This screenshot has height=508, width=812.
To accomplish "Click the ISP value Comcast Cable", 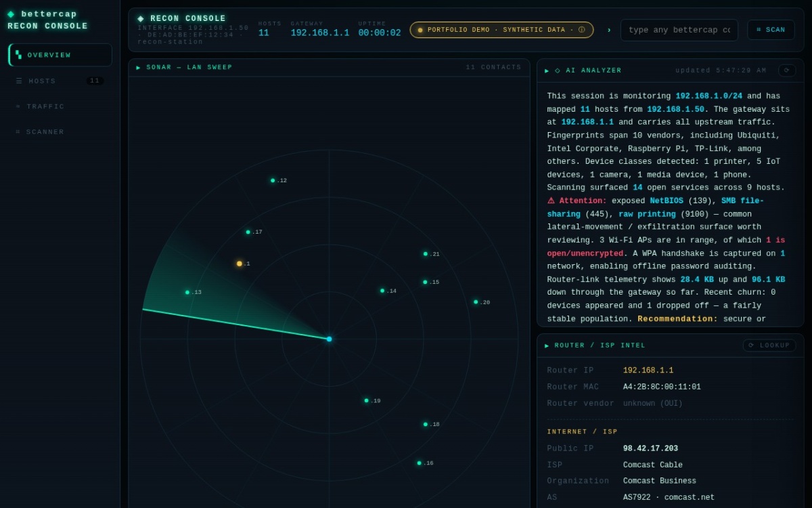I will pyautogui.click(x=653, y=465).
